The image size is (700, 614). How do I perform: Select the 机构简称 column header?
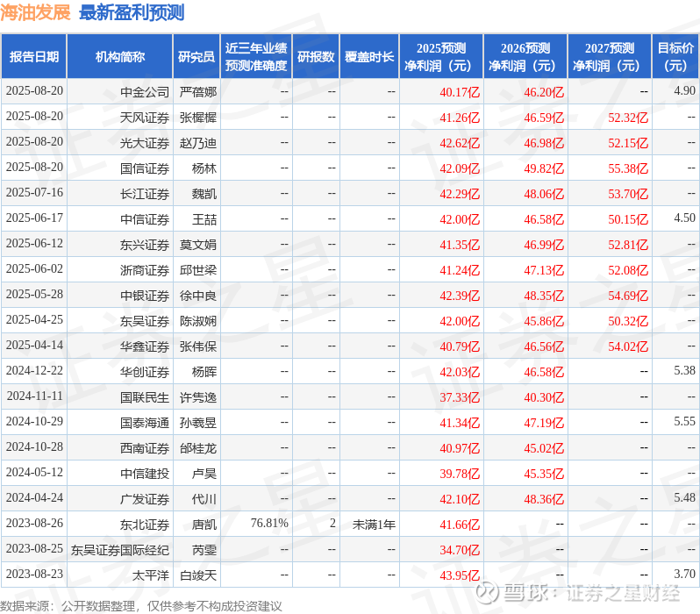coord(119,57)
